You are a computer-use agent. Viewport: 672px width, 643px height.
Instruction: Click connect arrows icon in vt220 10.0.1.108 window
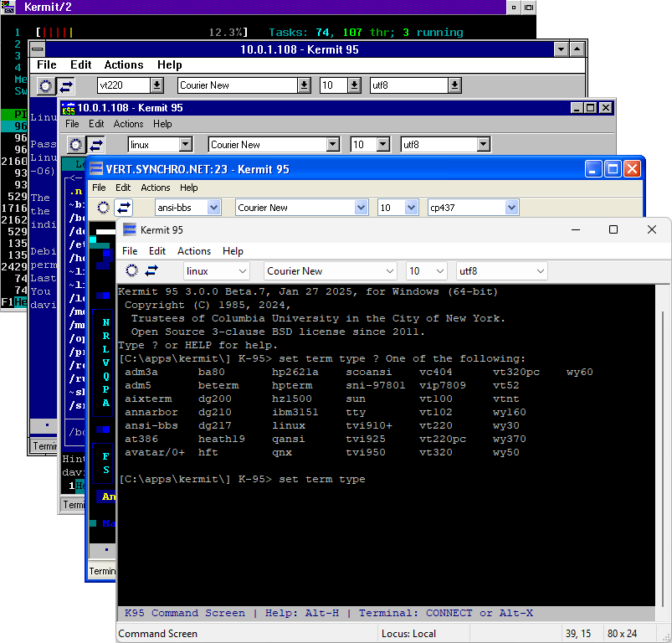pyautogui.click(x=65, y=85)
